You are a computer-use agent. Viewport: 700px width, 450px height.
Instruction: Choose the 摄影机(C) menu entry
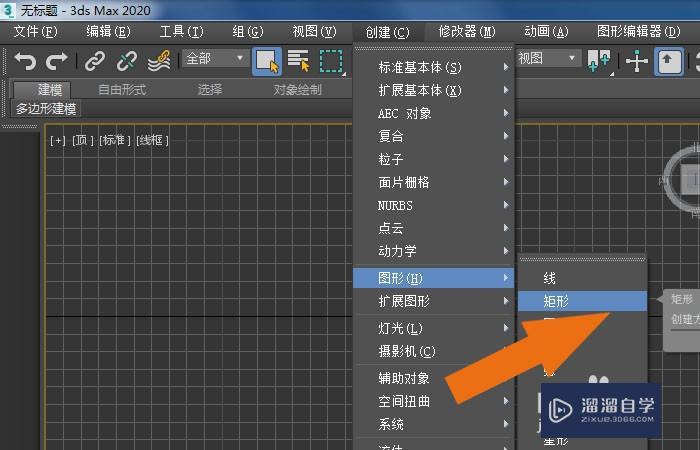point(433,352)
